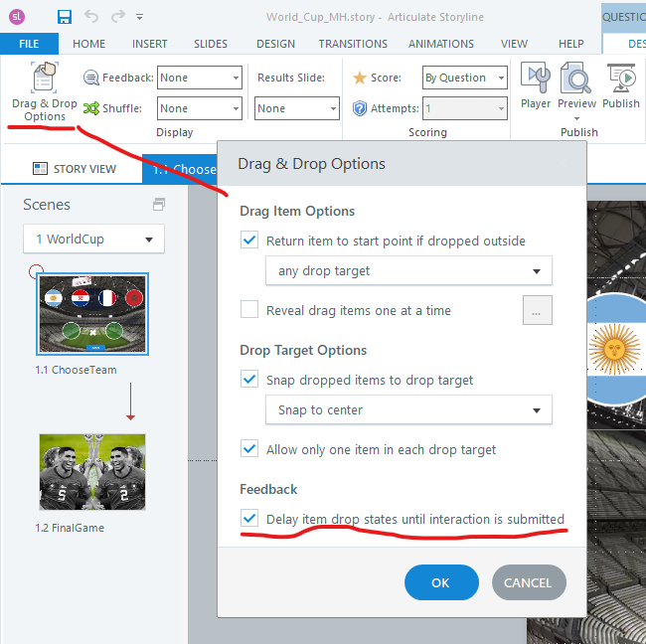The width and height of the screenshot is (646, 644).
Task: Toggle Delay item drop states checkbox
Action: click(249, 519)
